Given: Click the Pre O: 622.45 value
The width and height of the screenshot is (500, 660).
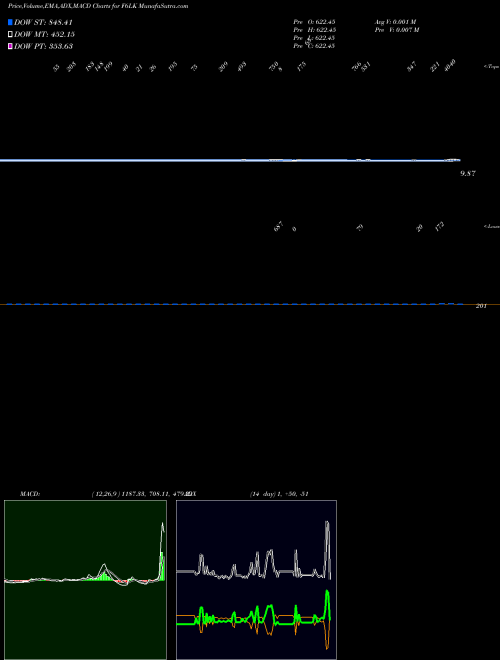Looking at the screenshot, I should click(x=314, y=22).
